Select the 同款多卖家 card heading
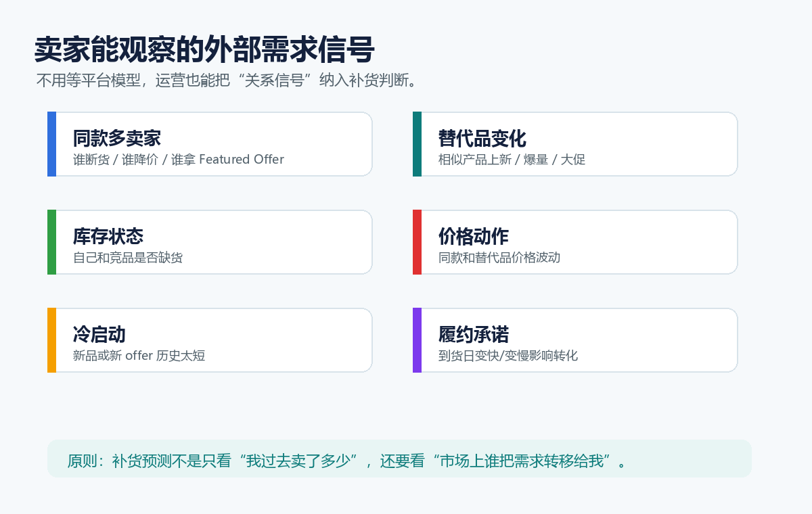 pos(117,138)
